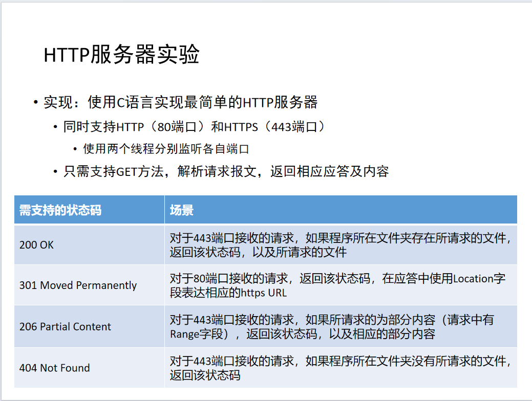Select the "200 OK" table cell
This screenshot has height=401, width=532.
pyautogui.click(x=89, y=244)
